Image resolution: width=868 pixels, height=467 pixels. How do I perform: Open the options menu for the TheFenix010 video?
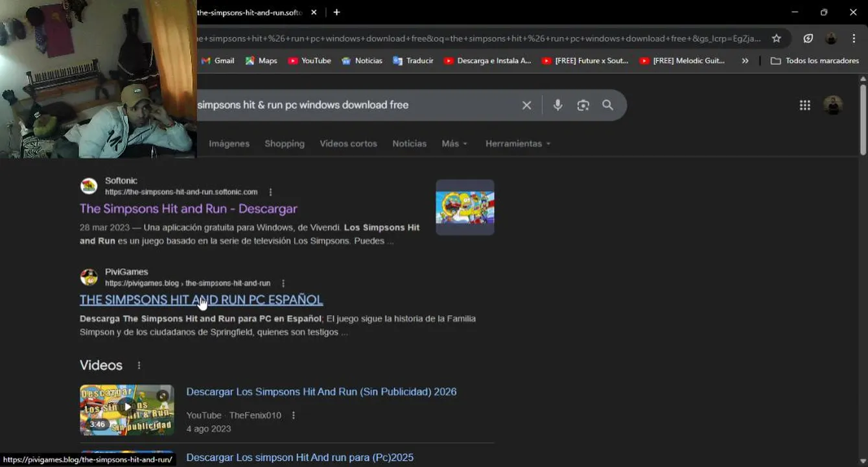(293, 415)
